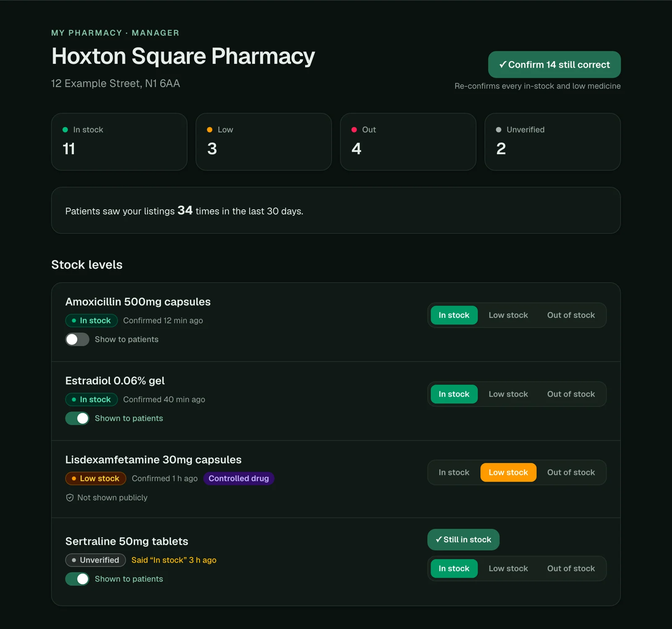672x629 pixels.
Task: Click the patients saw your listings banner
Action: (336, 210)
